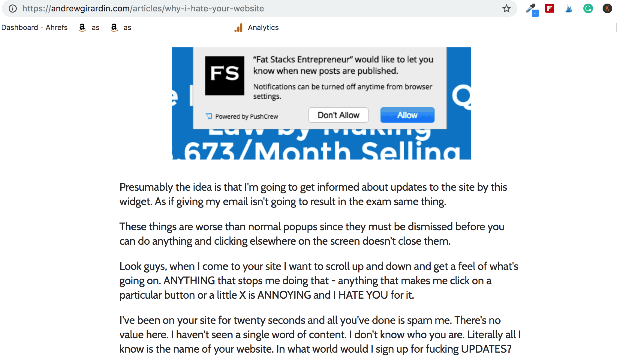Click the red Flipboard extension icon
Image resolution: width=620 pixels, height=364 pixels.
click(549, 8)
